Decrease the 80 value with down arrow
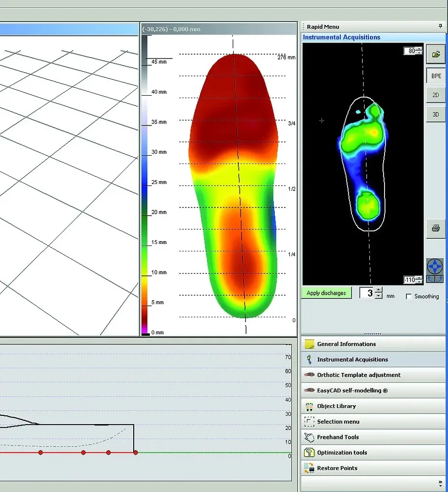Image resolution: width=448 pixels, height=492 pixels. (x=420, y=53)
